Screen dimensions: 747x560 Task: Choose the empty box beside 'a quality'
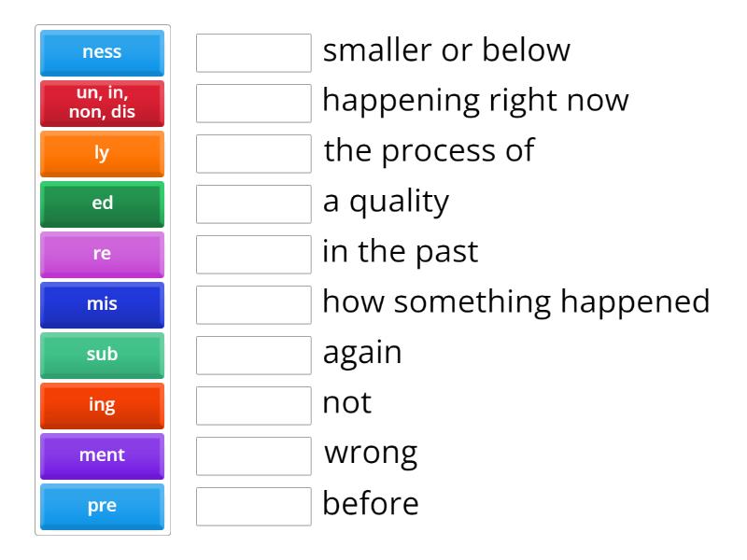pos(254,203)
